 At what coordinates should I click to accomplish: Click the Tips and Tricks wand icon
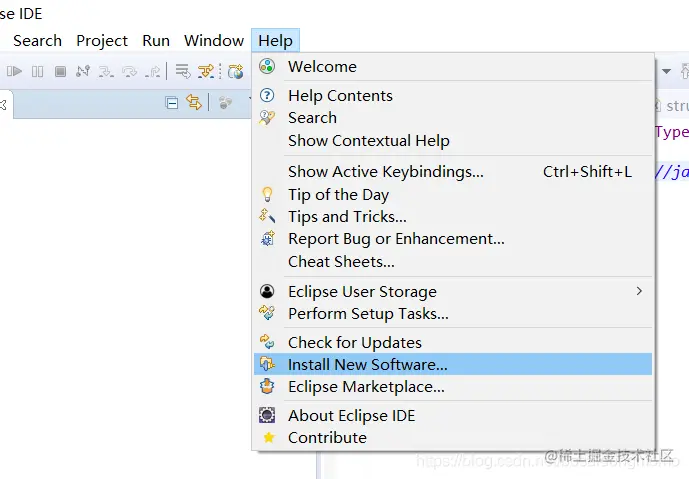[267, 216]
